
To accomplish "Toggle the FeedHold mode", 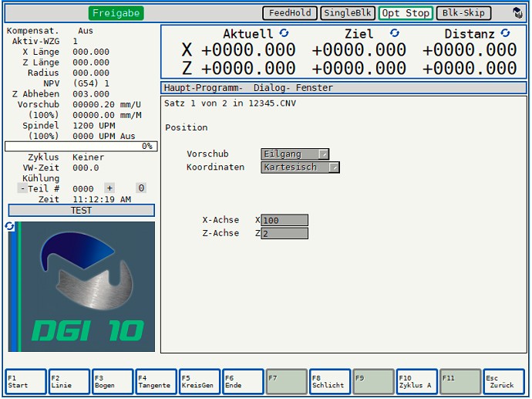I will coord(290,13).
